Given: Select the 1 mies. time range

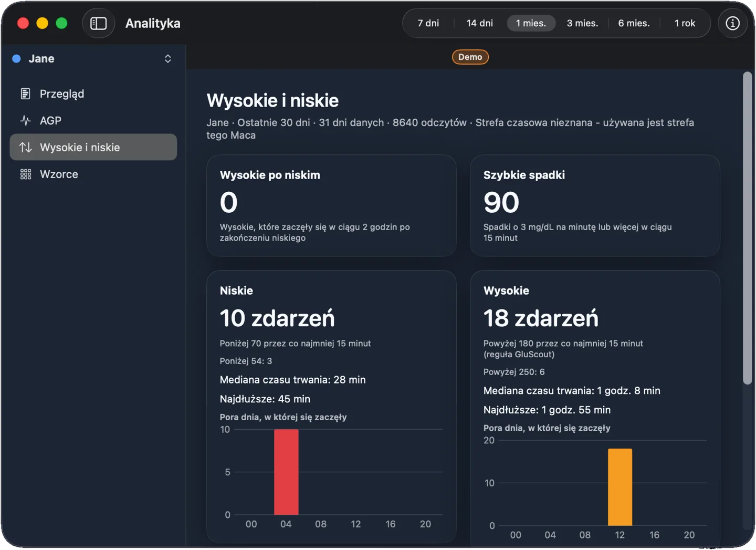Looking at the screenshot, I should pyautogui.click(x=531, y=23).
